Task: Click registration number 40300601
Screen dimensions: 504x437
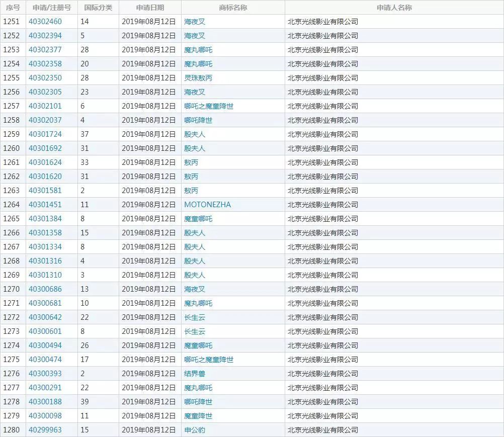Action: pos(45,331)
